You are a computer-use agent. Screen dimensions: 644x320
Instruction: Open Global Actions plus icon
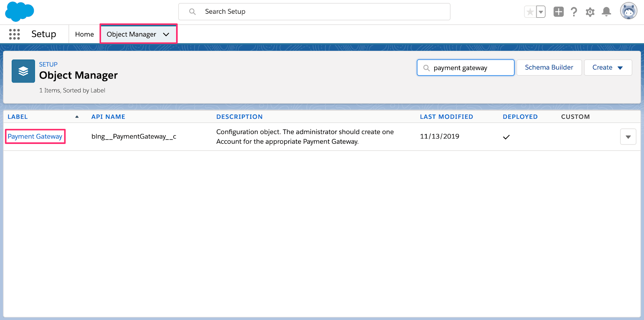pyautogui.click(x=559, y=12)
